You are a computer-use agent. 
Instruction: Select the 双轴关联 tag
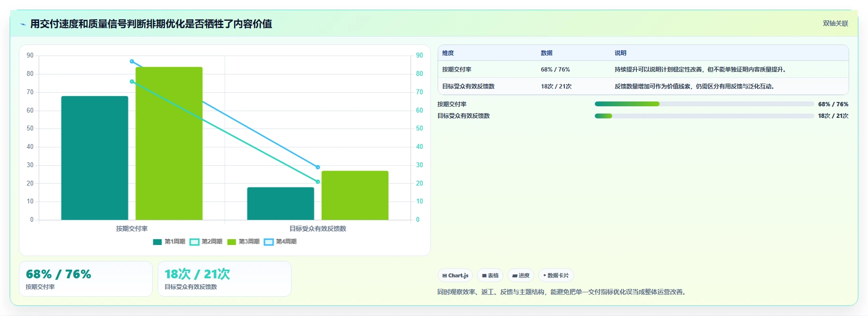(x=836, y=23)
